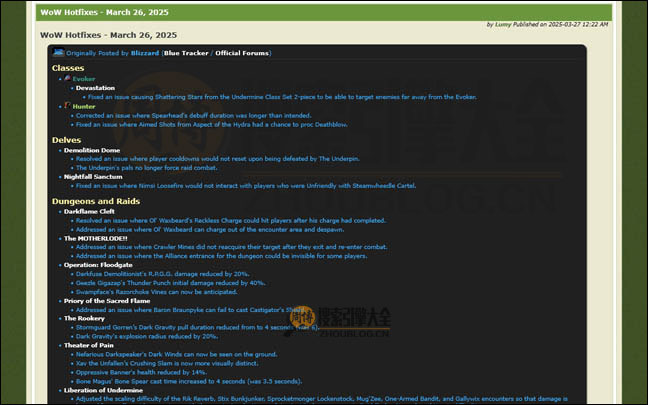Screen dimensions: 648x405
Task: Click the Nimsi Loosefire Steamwheedle Cartel line
Action: [246, 186]
